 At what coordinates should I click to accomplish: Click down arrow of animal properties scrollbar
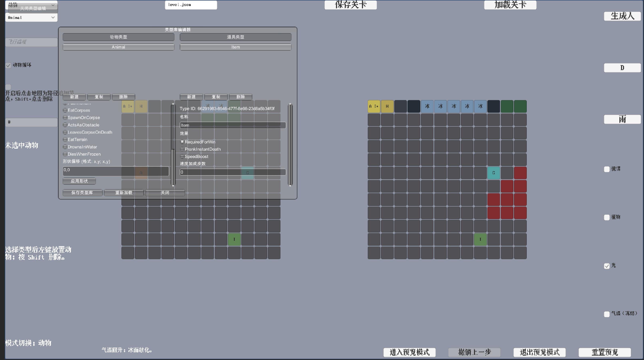[173, 186]
